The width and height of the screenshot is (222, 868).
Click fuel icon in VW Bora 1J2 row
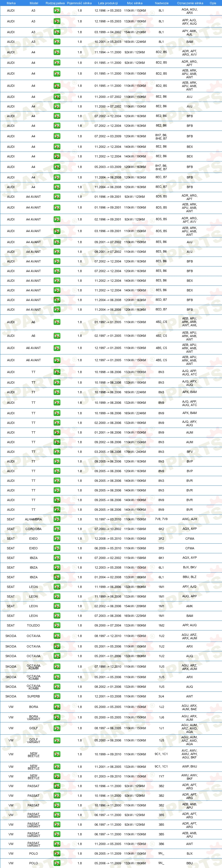click(57, 707)
